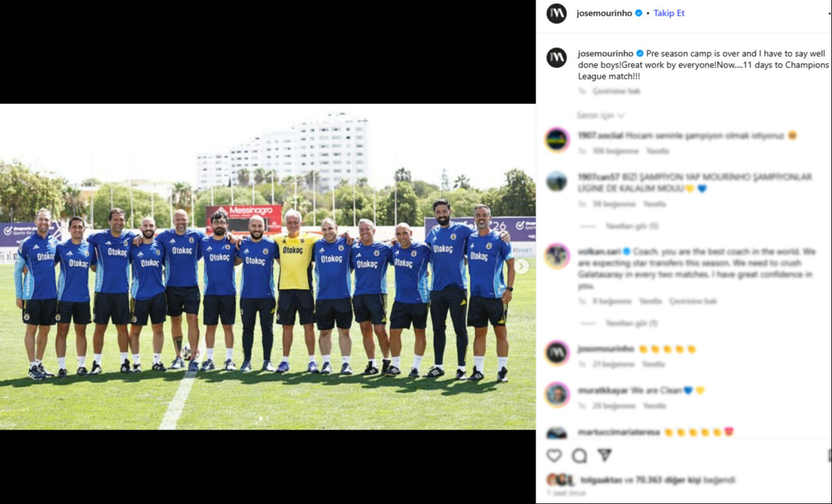Click the verified badge beside josemourinho header
Screen dimensions: 832x504
pos(638,13)
